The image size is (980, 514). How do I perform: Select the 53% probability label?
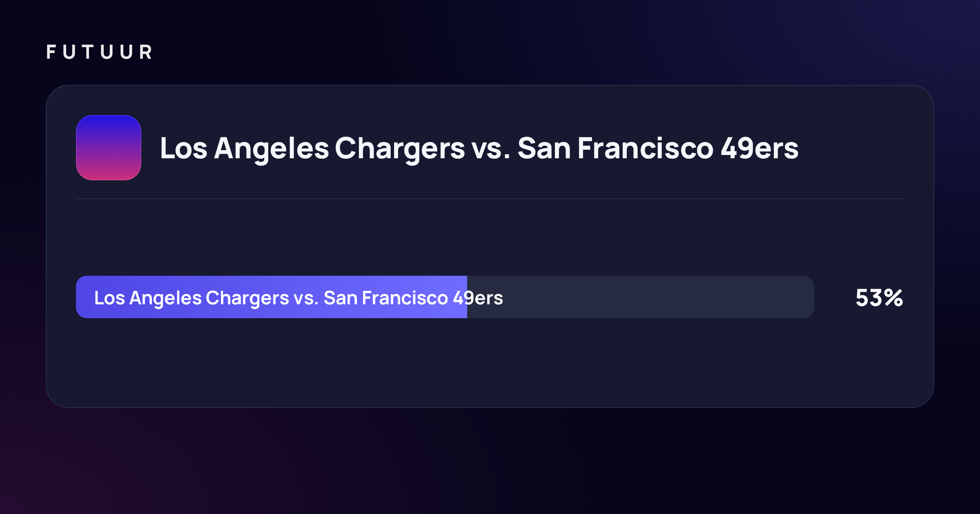(879, 298)
